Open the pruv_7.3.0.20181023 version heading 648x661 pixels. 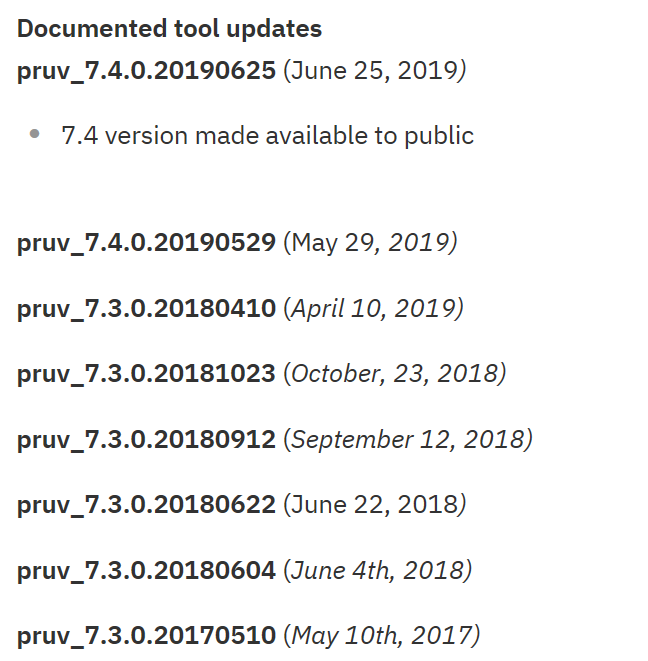tap(146, 373)
